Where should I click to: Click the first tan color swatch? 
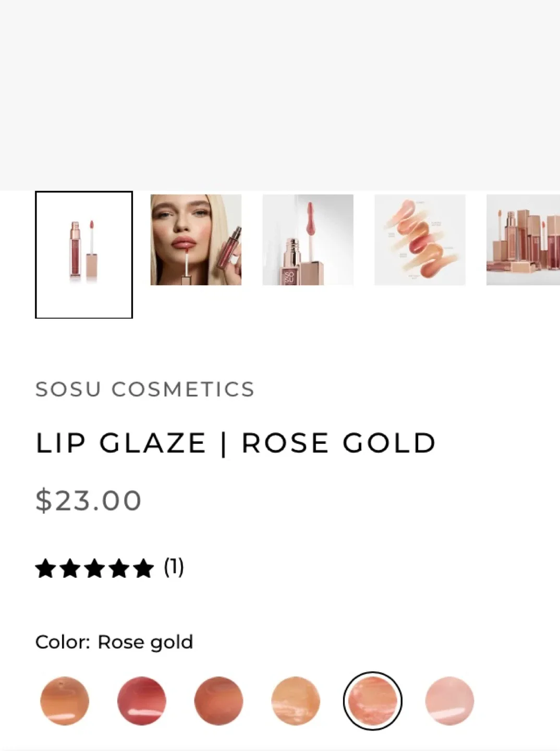tap(64, 701)
